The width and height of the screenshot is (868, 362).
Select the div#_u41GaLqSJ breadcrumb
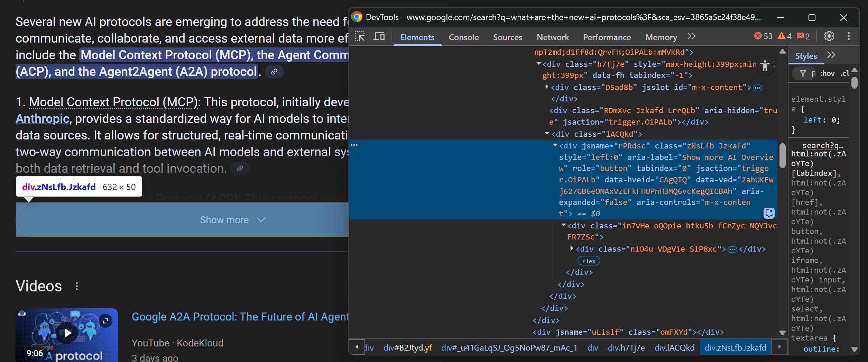(x=509, y=348)
